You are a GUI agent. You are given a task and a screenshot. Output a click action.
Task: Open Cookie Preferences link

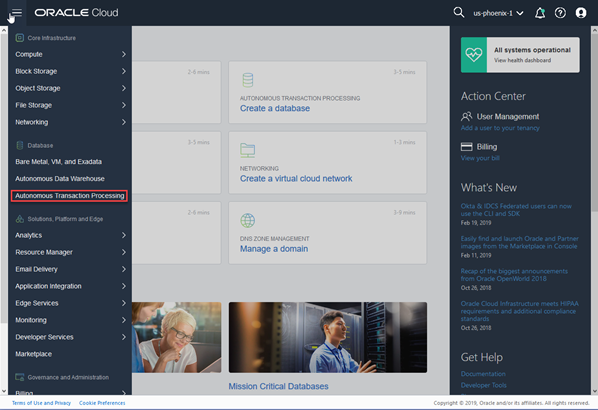[x=102, y=403]
